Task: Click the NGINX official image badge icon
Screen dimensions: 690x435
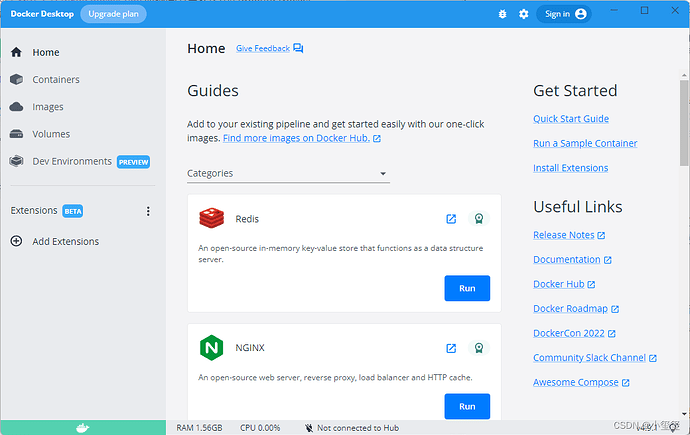Action: pyautogui.click(x=479, y=348)
